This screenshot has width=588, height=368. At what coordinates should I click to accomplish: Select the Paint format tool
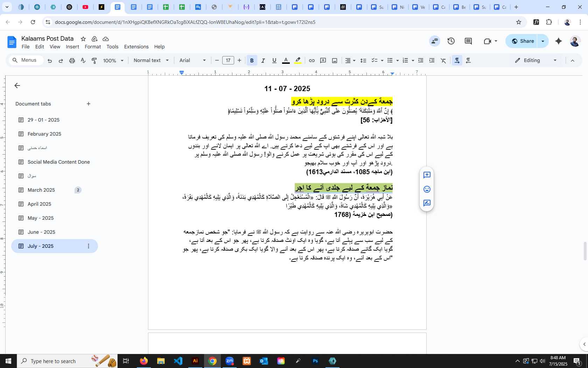tap(94, 61)
